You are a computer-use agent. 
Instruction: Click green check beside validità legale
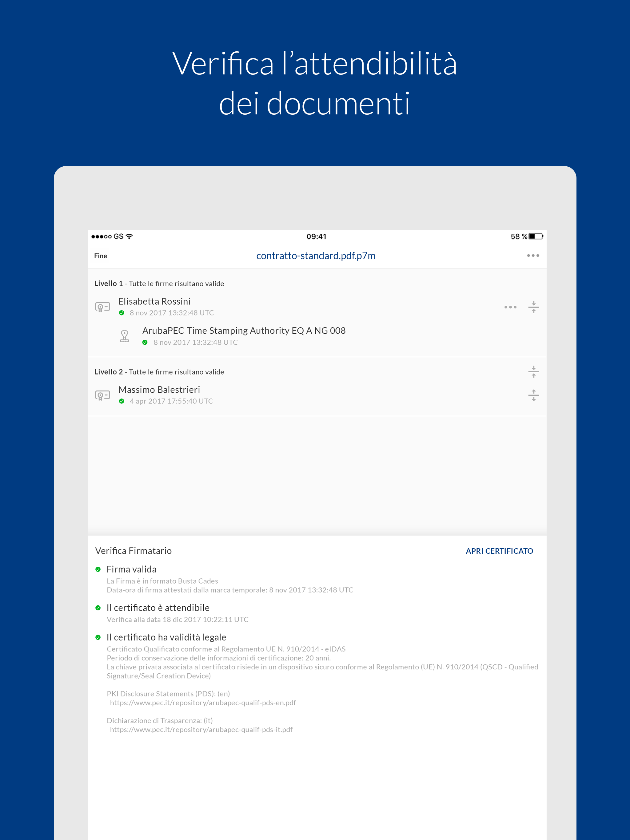[x=98, y=637]
